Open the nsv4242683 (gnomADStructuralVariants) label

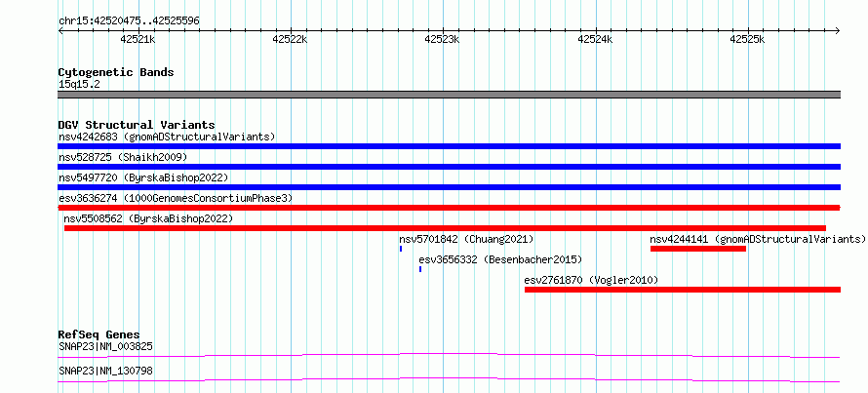coord(167,137)
